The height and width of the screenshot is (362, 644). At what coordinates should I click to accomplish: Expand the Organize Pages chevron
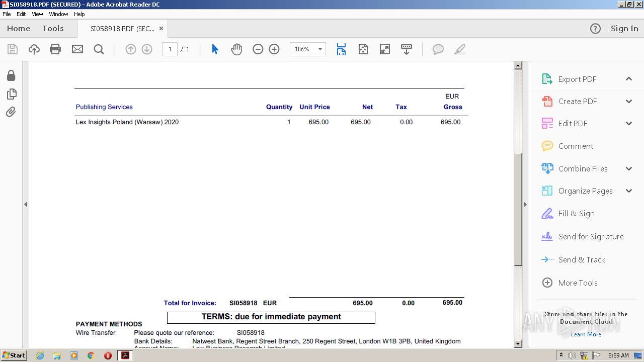[x=629, y=191]
